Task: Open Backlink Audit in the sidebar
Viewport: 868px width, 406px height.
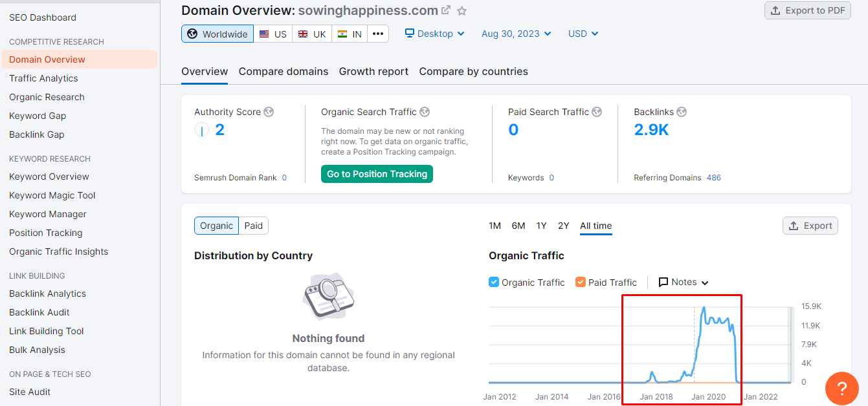Action: [39, 312]
